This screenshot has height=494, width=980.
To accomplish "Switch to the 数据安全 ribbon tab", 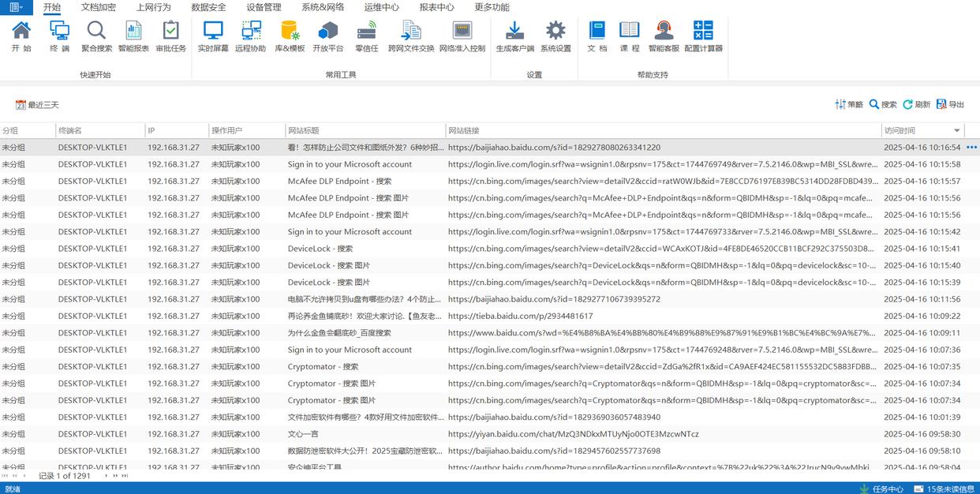I will click(208, 7).
